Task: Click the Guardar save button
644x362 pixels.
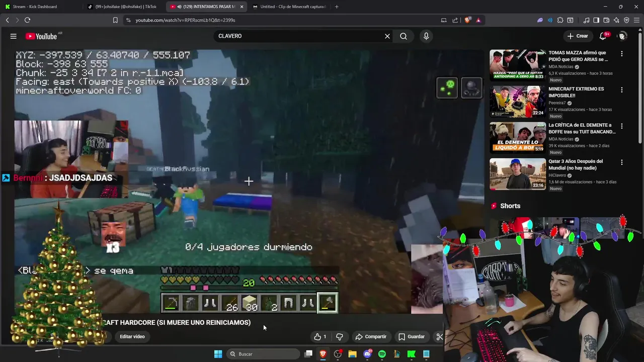Action: tap(412, 337)
